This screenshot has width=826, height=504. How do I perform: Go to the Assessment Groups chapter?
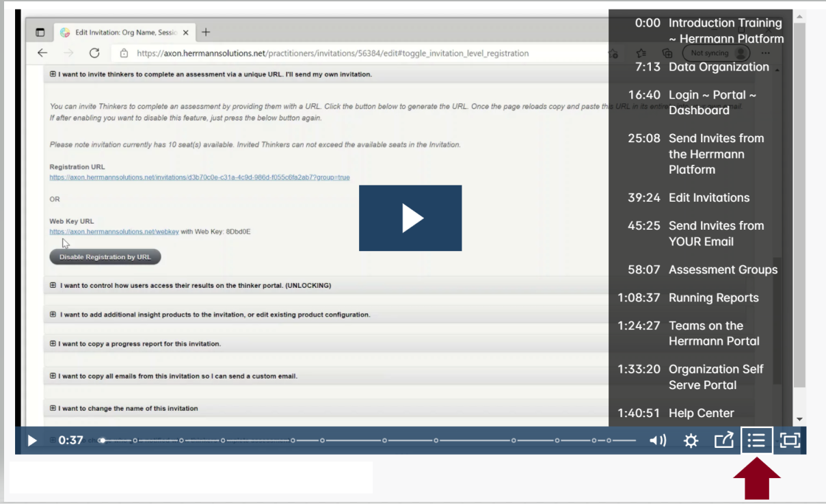pos(723,269)
